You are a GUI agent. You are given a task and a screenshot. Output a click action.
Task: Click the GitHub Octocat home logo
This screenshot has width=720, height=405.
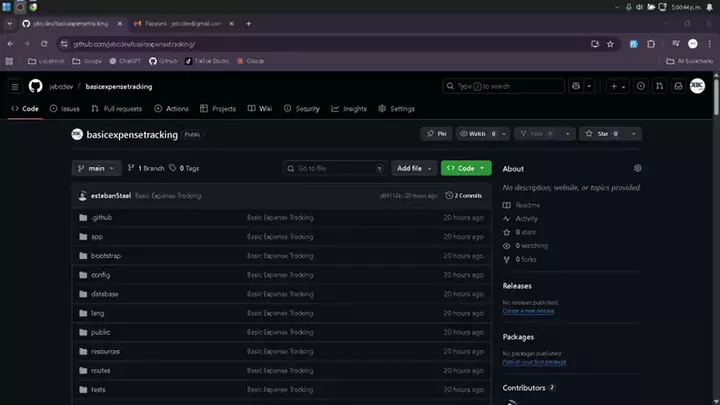point(35,86)
